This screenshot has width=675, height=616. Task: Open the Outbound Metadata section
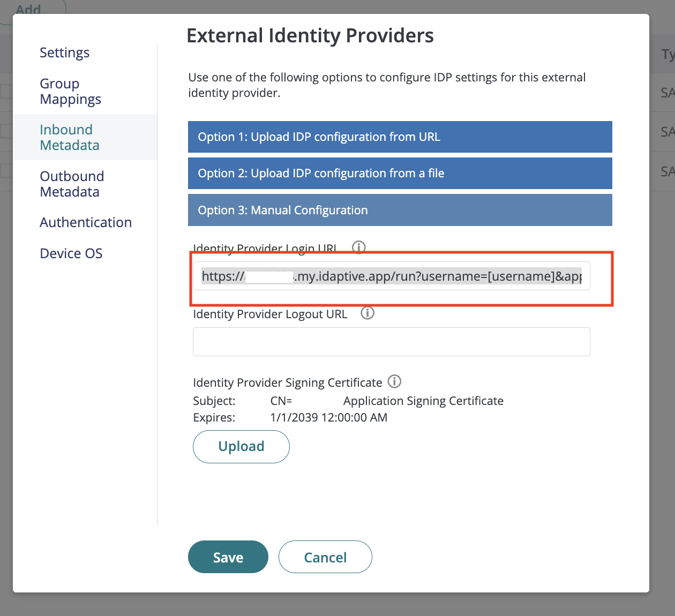tap(71, 184)
